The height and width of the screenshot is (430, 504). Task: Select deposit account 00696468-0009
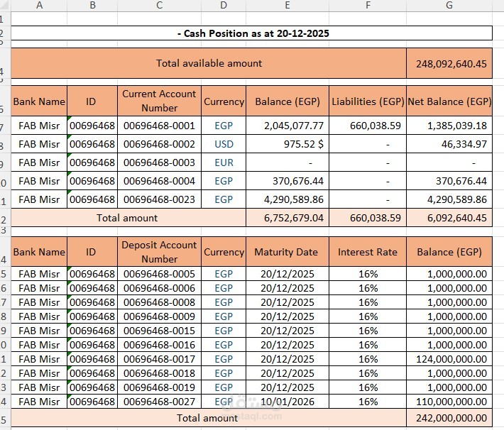click(x=160, y=316)
